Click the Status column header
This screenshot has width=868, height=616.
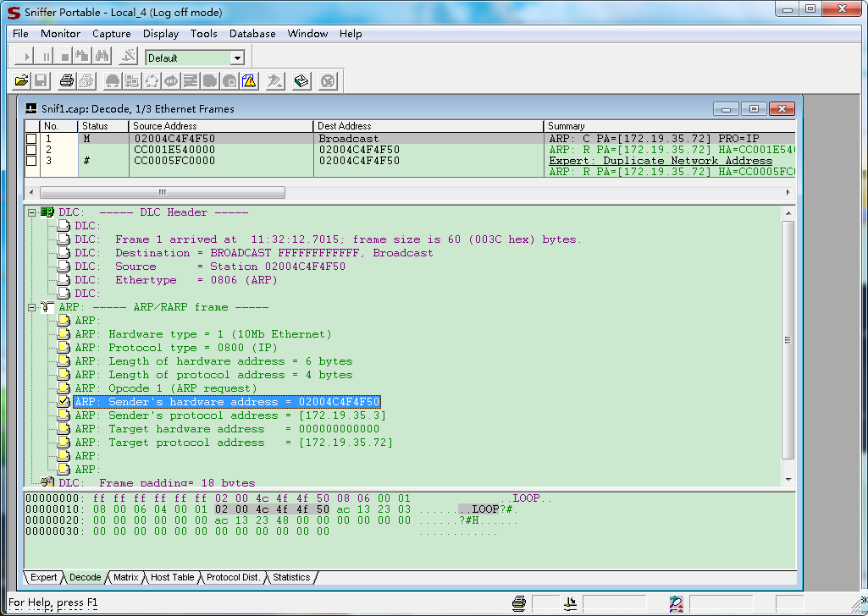(x=103, y=126)
